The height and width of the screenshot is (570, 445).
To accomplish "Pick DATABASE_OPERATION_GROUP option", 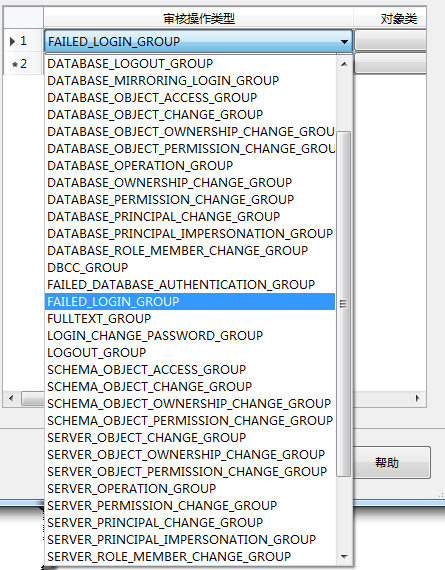I will 190,166.
